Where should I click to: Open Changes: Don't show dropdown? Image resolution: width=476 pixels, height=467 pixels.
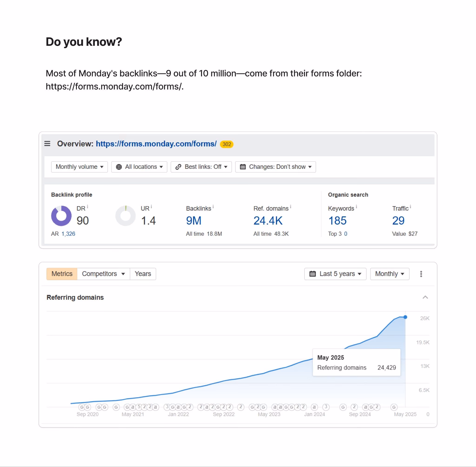click(276, 167)
